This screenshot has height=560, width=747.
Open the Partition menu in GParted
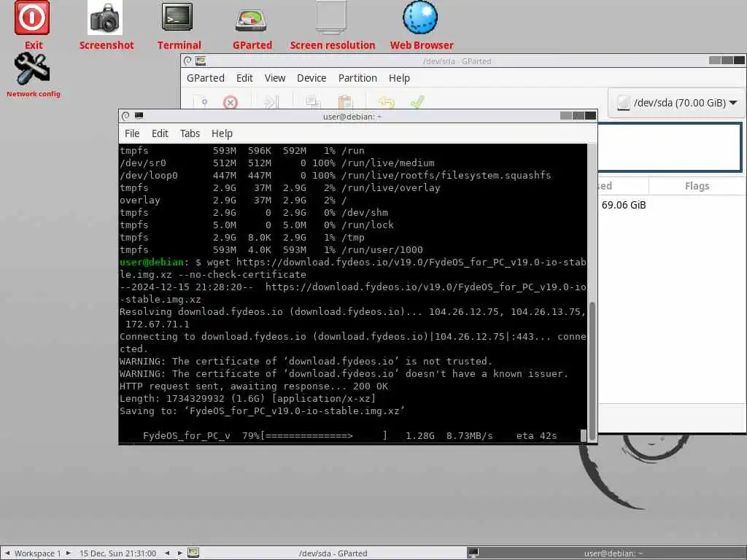(x=357, y=78)
